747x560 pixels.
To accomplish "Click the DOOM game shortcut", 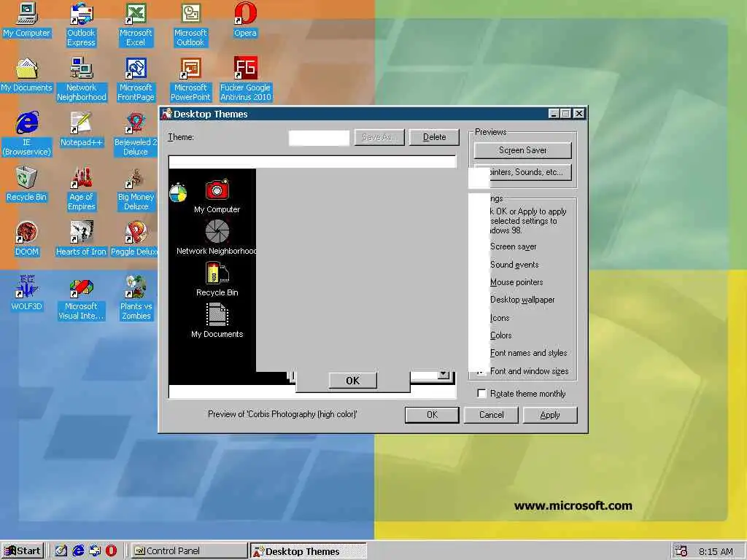I will point(27,239).
